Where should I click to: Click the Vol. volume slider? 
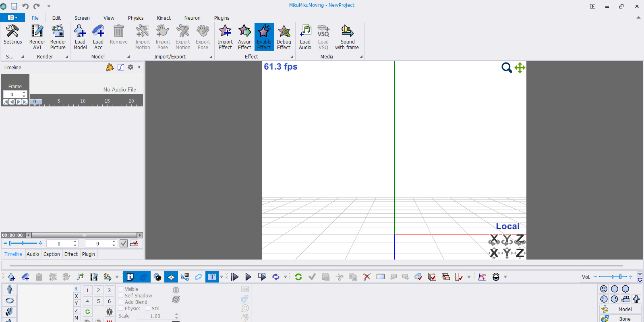tap(613, 277)
